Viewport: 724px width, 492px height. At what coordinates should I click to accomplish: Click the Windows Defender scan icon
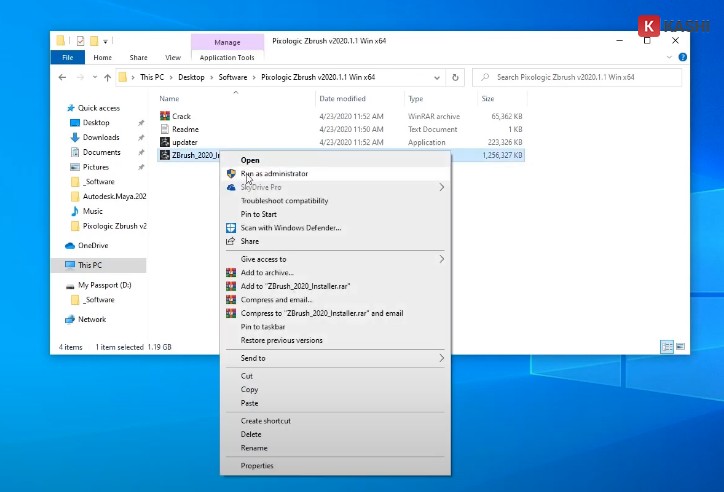coord(231,228)
